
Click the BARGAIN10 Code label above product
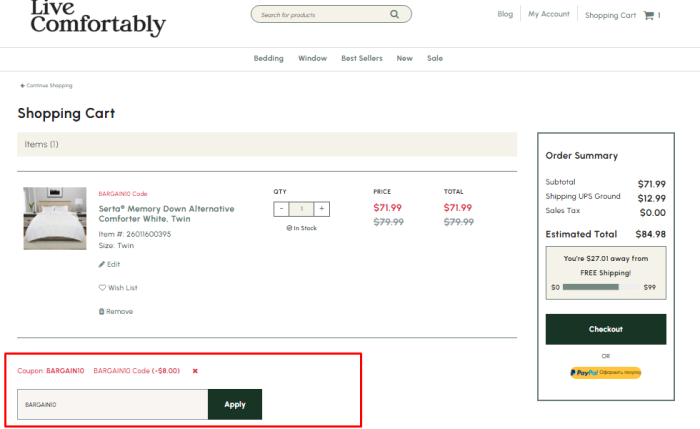click(123, 194)
